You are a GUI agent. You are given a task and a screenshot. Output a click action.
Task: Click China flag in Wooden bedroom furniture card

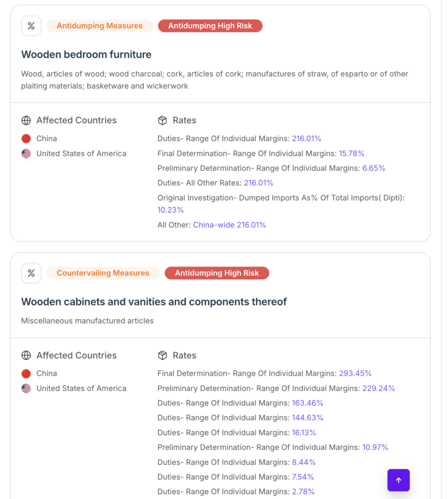(x=26, y=138)
